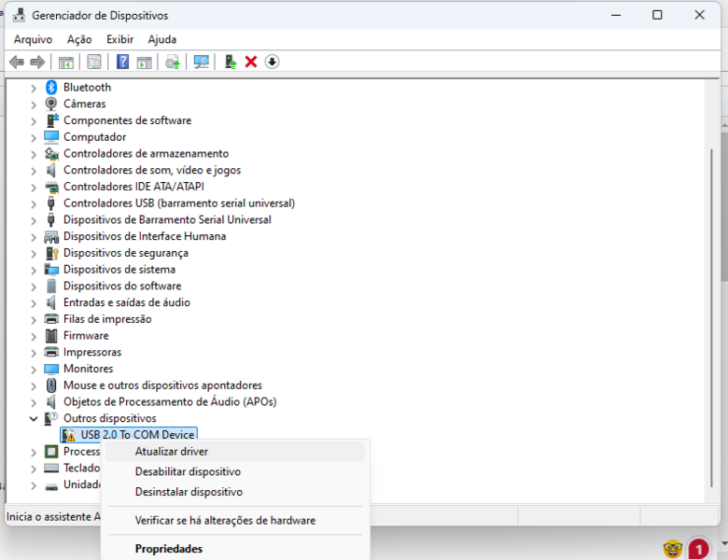
Task: Select Dispositivos de Barramento Serial Universal
Action: (x=167, y=220)
